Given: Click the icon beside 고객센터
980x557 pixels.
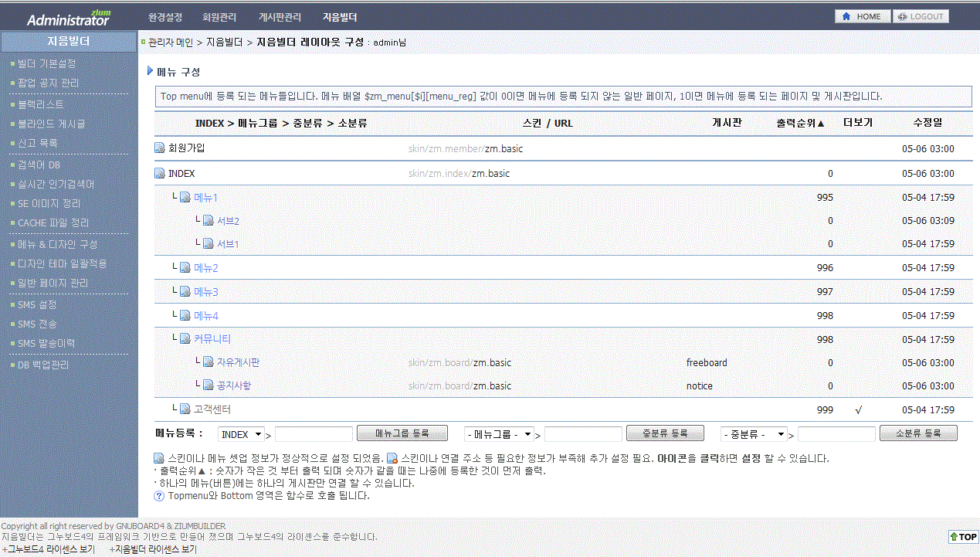Looking at the screenshot, I should (185, 409).
